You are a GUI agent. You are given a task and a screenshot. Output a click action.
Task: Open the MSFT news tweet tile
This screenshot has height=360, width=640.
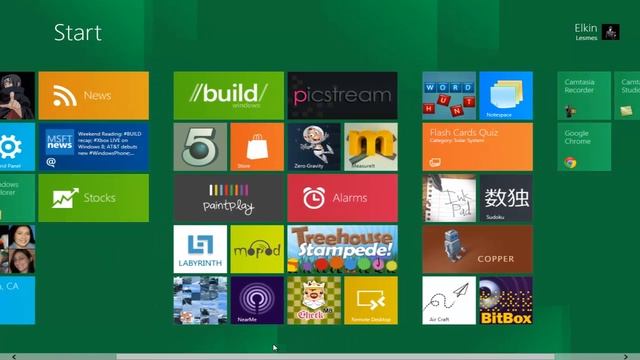point(93,147)
